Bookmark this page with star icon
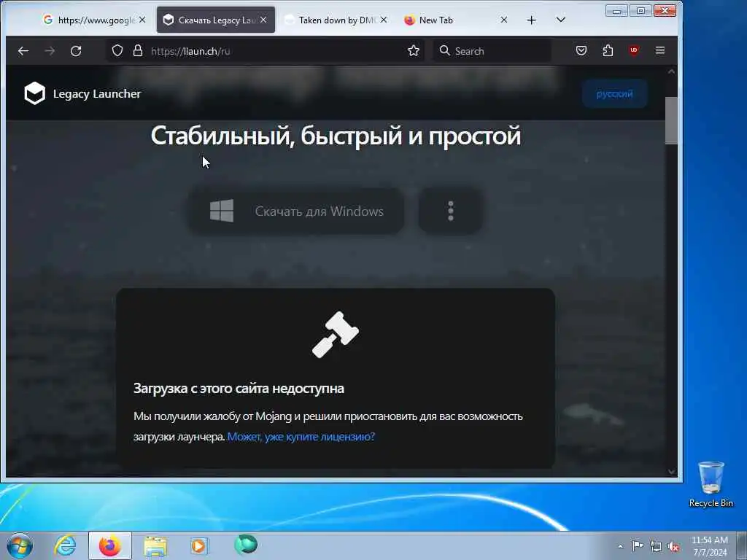This screenshot has height=560, width=747. (414, 50)
